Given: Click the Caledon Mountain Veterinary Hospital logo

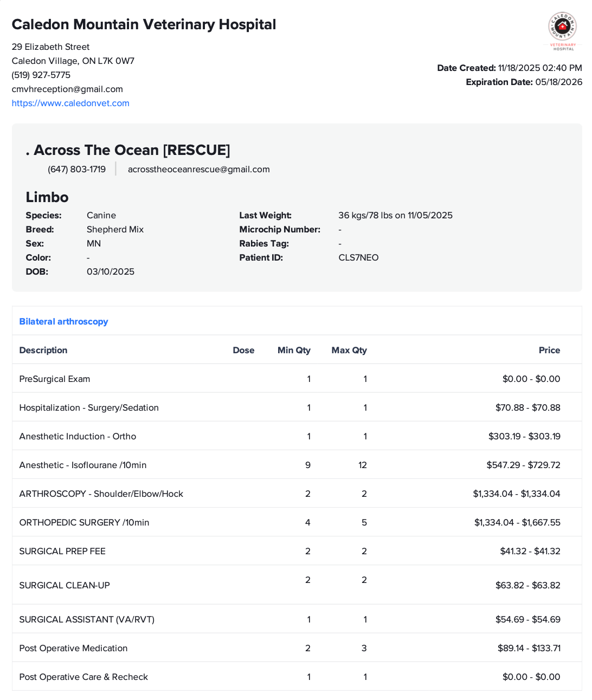Looking at the screenshot, I should (563, 31).
